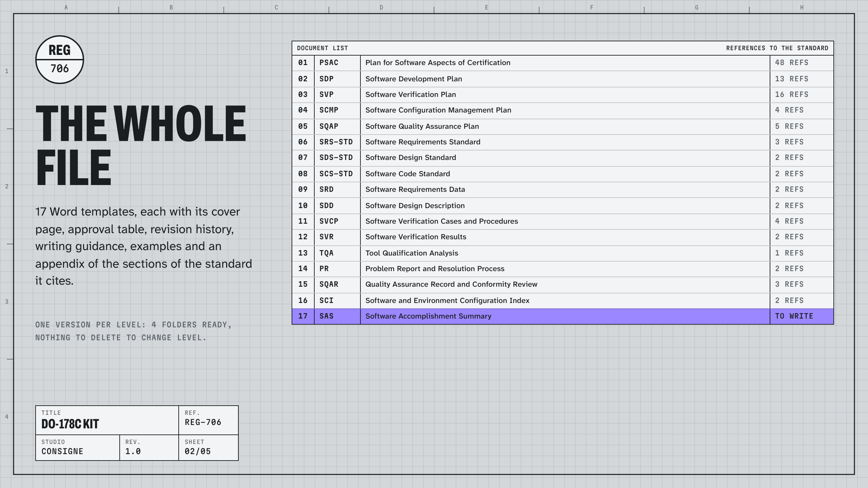Image resolution: width=868 pixels, height=488 pixels.
Task: Select the PSAC row code cell
Action: [337, 63]
